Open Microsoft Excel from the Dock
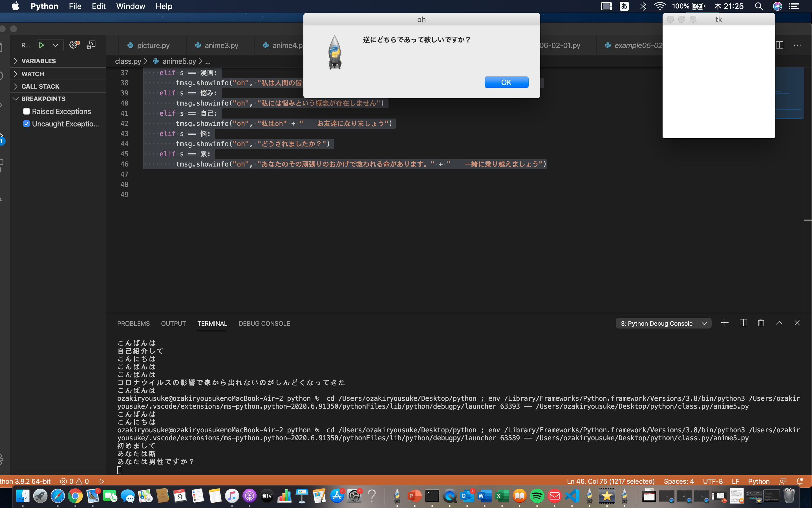 point(502,496)
